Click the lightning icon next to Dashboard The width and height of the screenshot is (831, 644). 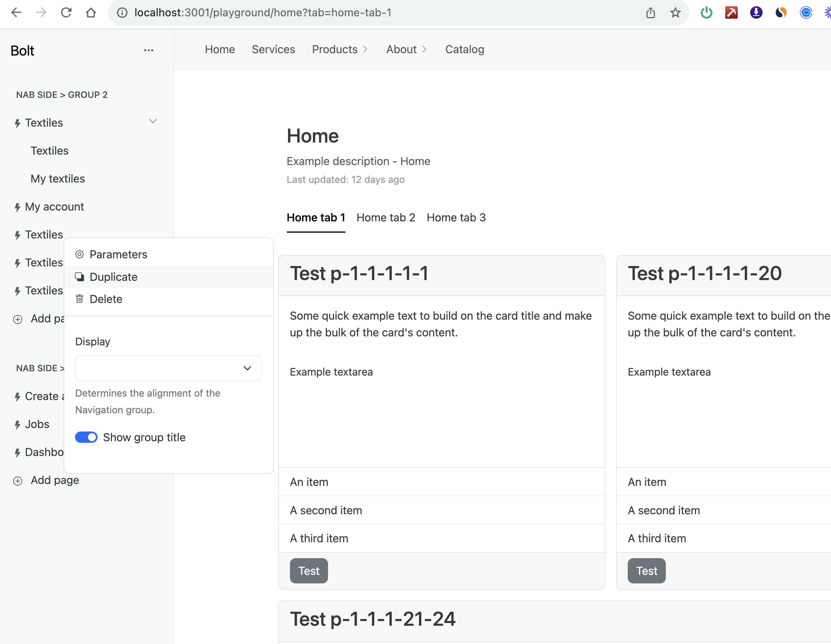17,452
